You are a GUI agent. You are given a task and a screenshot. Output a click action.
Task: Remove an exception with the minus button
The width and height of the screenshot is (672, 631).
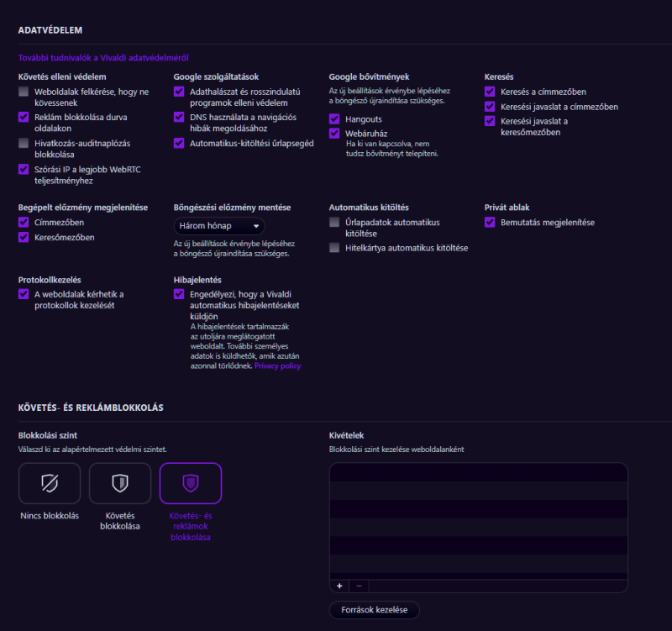coord(360,586)
